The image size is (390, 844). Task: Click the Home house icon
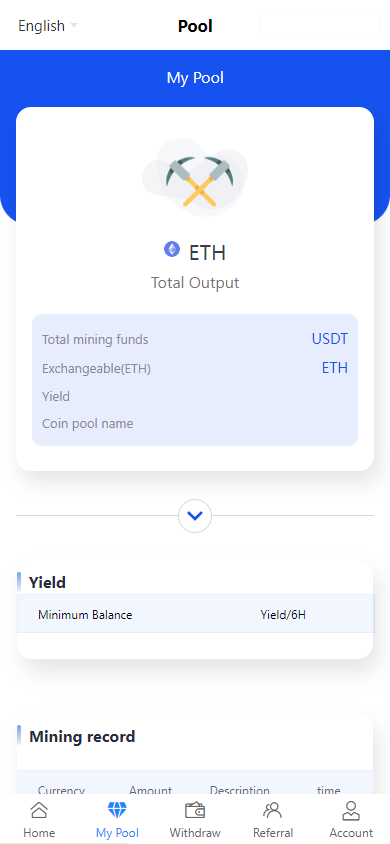39,811
